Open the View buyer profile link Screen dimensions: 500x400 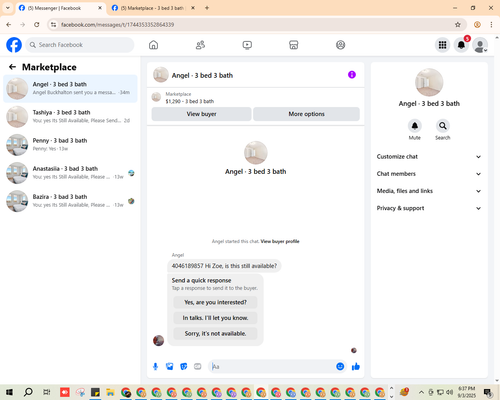tap(280, 241)
